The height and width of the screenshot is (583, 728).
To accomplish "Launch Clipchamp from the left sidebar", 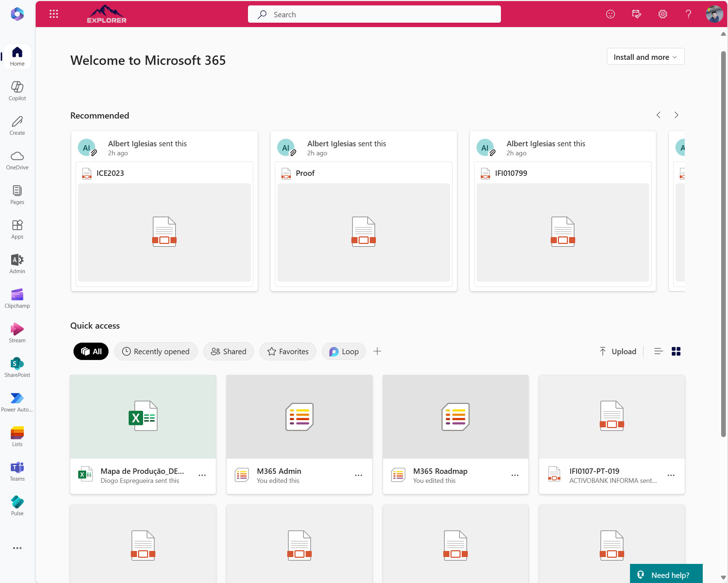I will coord(17,298).
